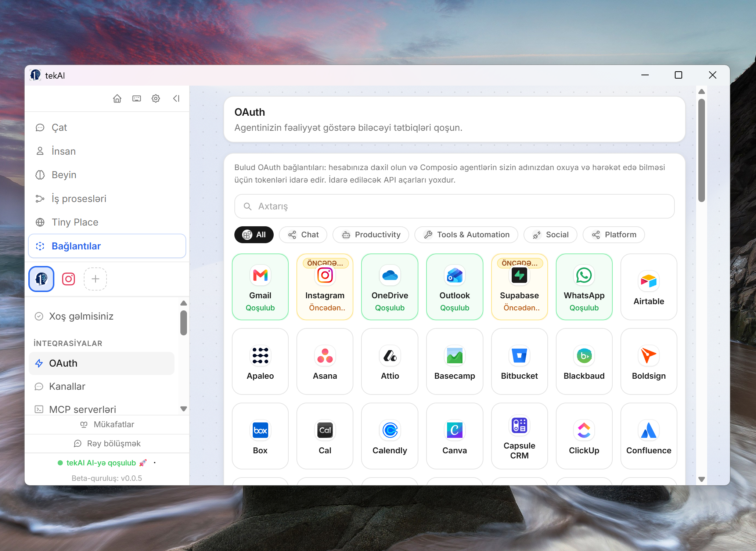Open the Çat section
Image resolution: width=756 pixels, height=551 pixels.
107,127
